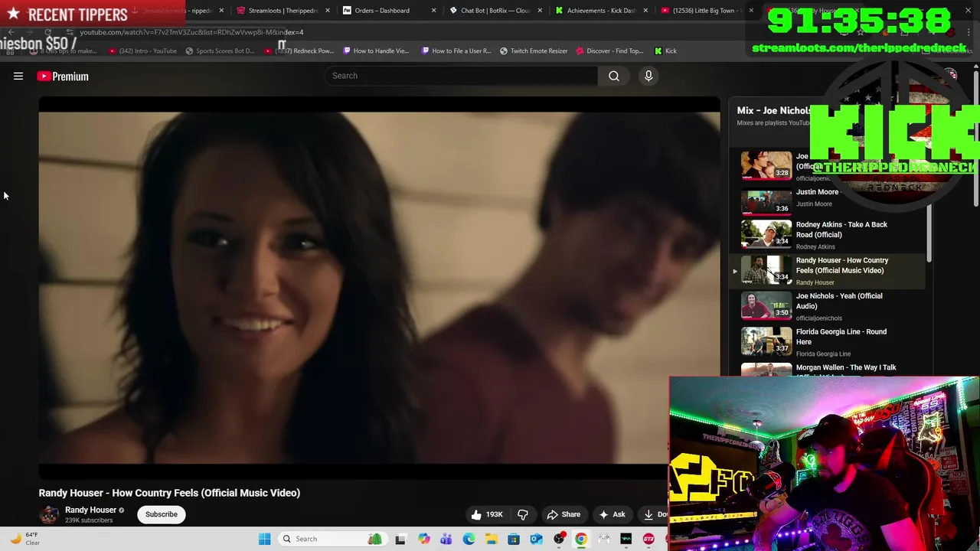Viewport: 980px width, 551px height.
Task: Start voice search with the microphone icon
Action: click(648, 76)
